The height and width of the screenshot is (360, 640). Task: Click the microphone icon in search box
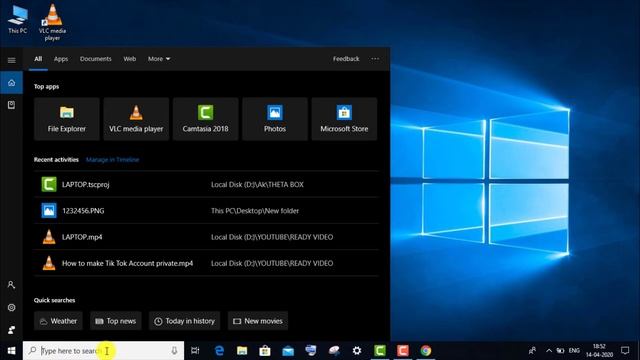(x=174, y=351)
